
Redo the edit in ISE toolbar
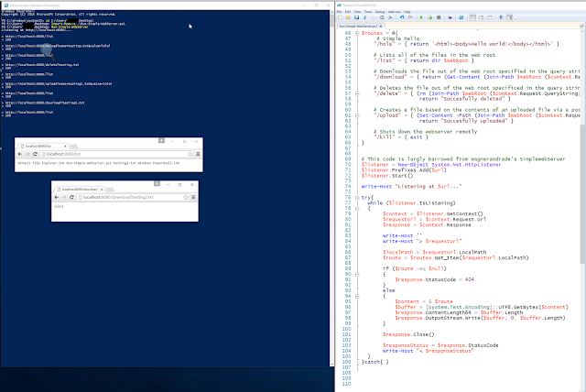tap(410, 17)
